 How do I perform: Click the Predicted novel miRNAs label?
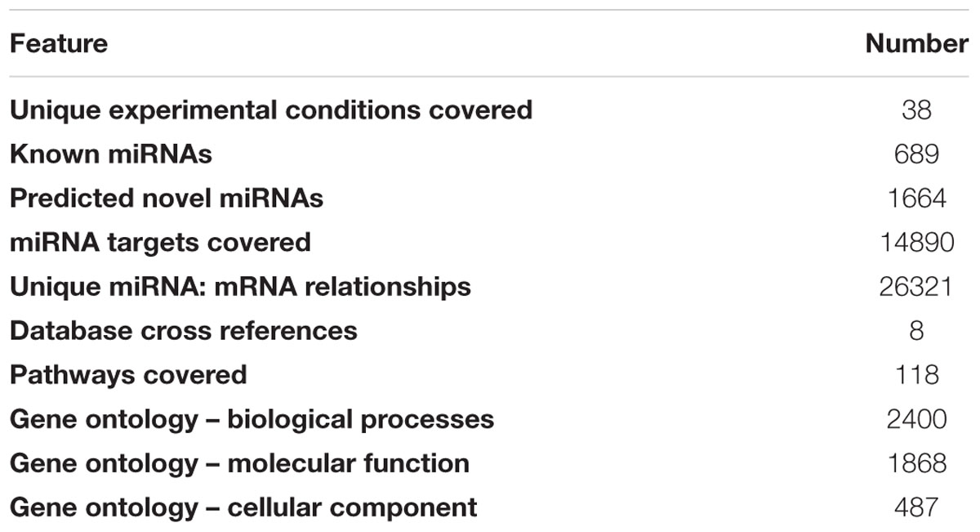pos(167,198)
